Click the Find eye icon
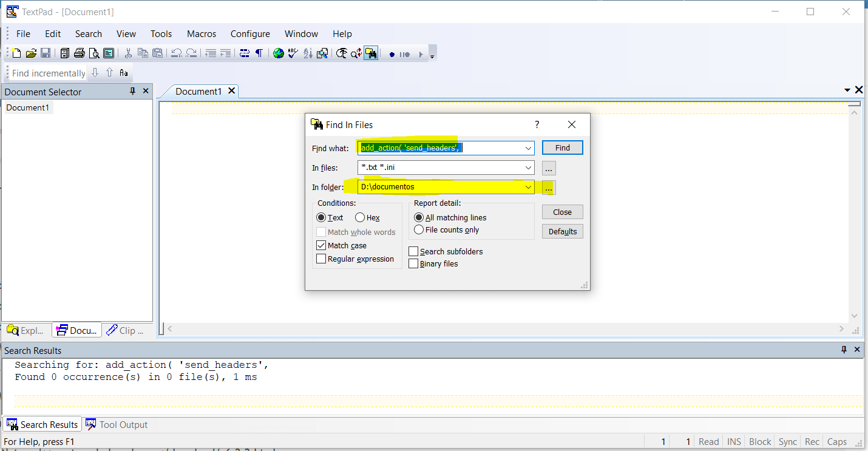The height and width of the screenshot is (451, 868). point(342,53)
